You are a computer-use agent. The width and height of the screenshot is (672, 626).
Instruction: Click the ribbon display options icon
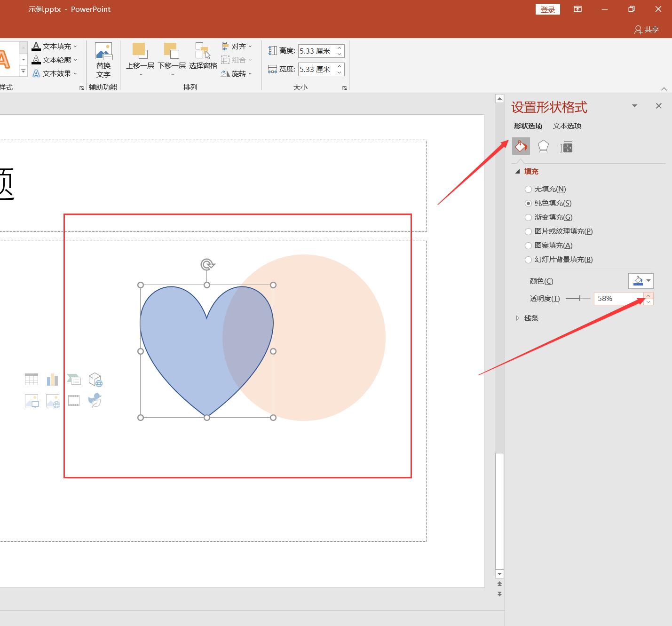(x=577, y=9)
